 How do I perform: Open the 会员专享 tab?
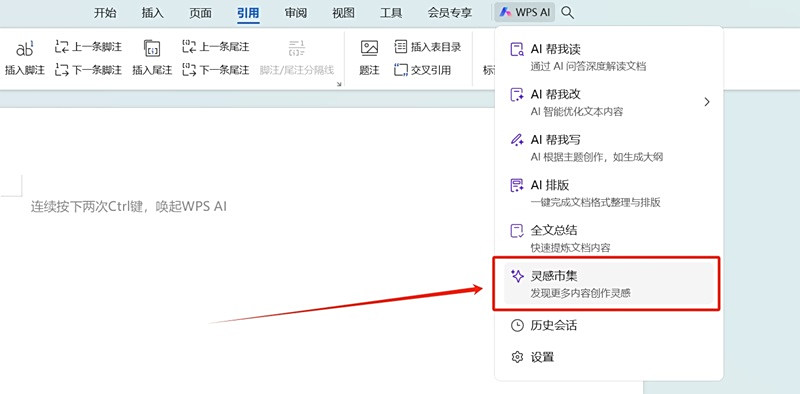tap(450, 13)
